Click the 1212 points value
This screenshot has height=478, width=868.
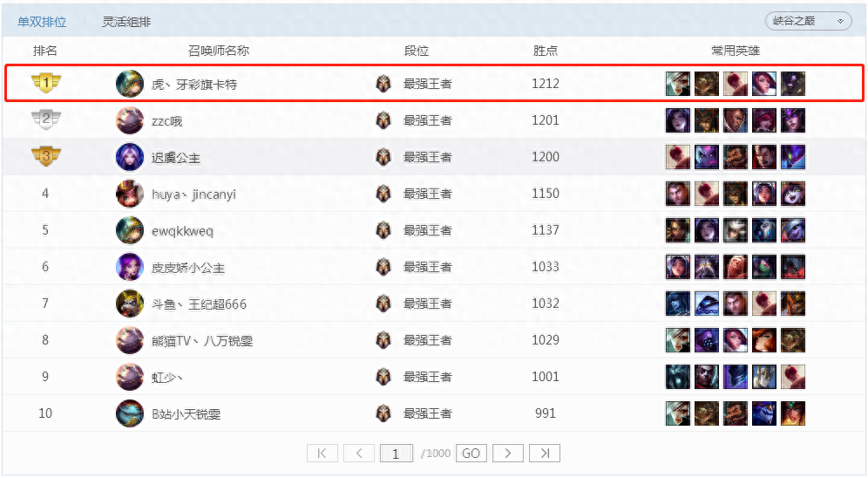click(546, 84)
